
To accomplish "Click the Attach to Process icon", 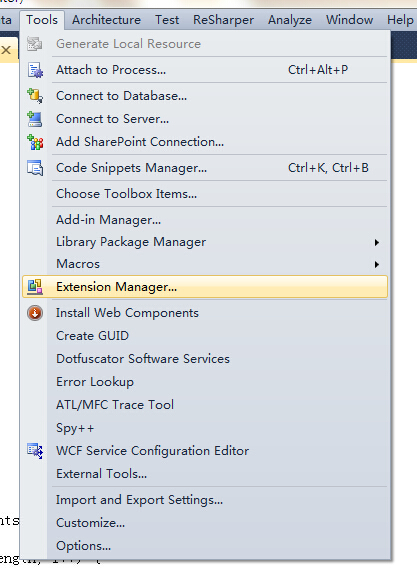I will coord(35,70).
